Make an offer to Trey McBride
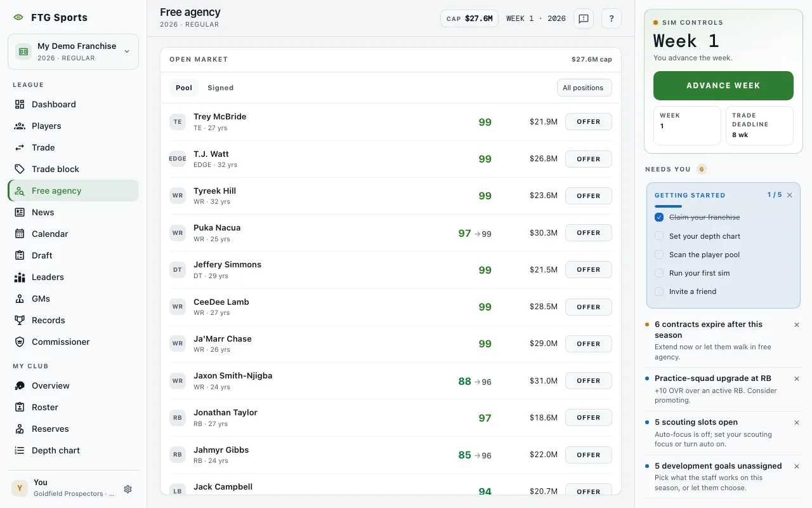Screen dimensions: 812x508 click(589, 122)
